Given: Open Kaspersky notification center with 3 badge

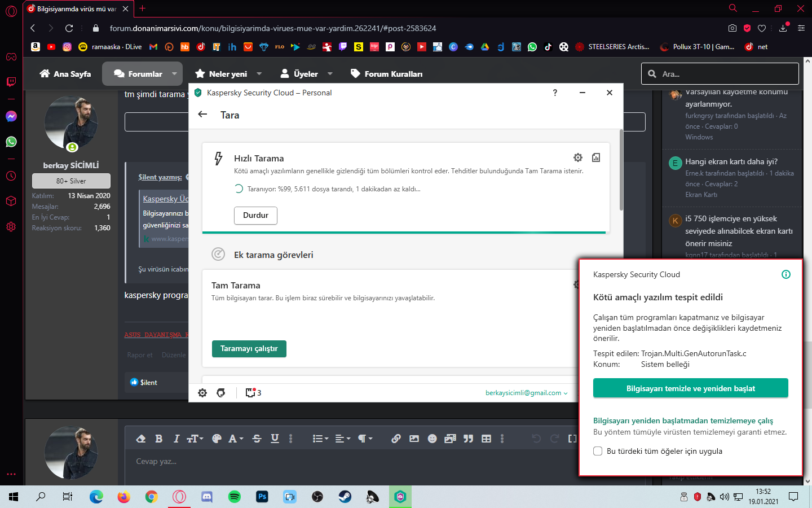Looking at the screenshot, I should tap(253, 393).
